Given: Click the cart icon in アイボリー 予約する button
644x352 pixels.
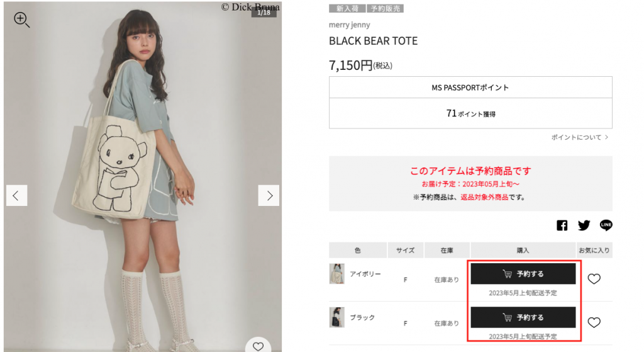Looking at the screenshot, I should [x=508, y=274].
